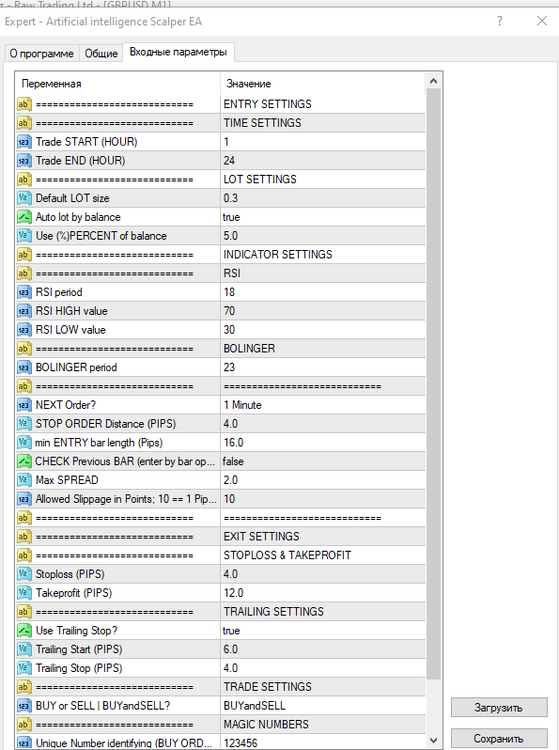Click the BUY or SELL row icon
The image size is (559, 750).
click(x=24, y=706)
